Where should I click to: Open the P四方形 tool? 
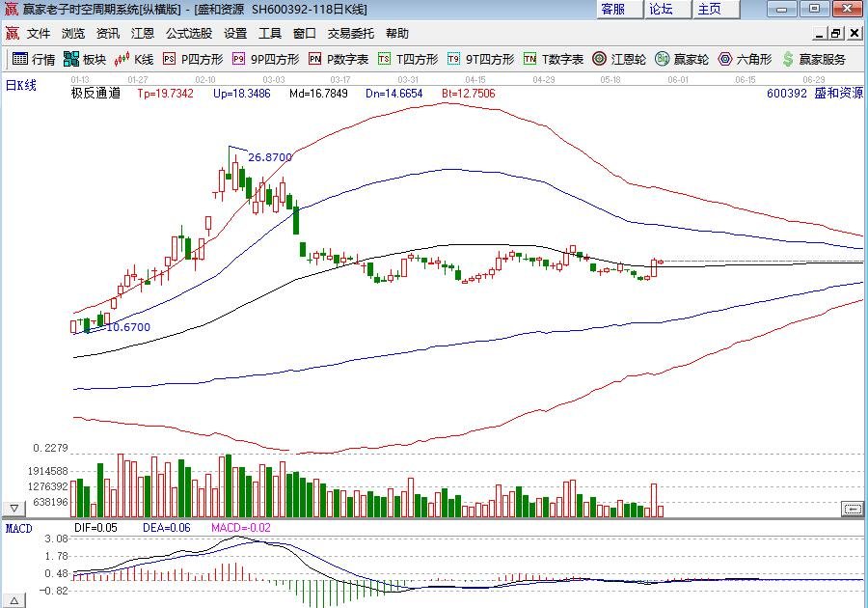pyautogui.click(x=193, y=59)
